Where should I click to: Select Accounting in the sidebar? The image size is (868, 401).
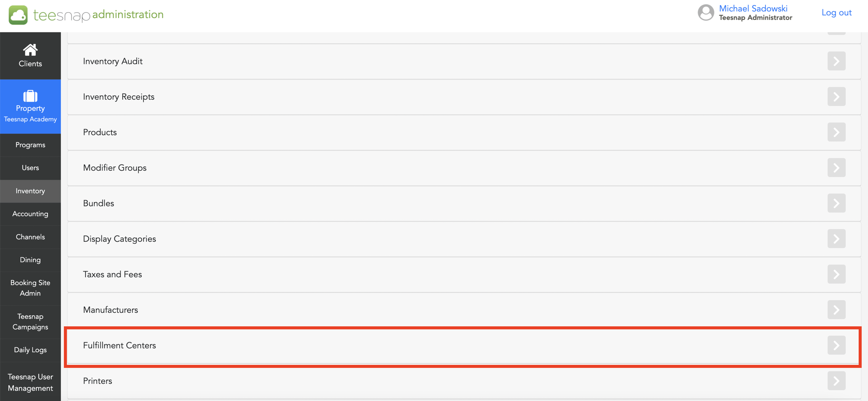(30, 214)
